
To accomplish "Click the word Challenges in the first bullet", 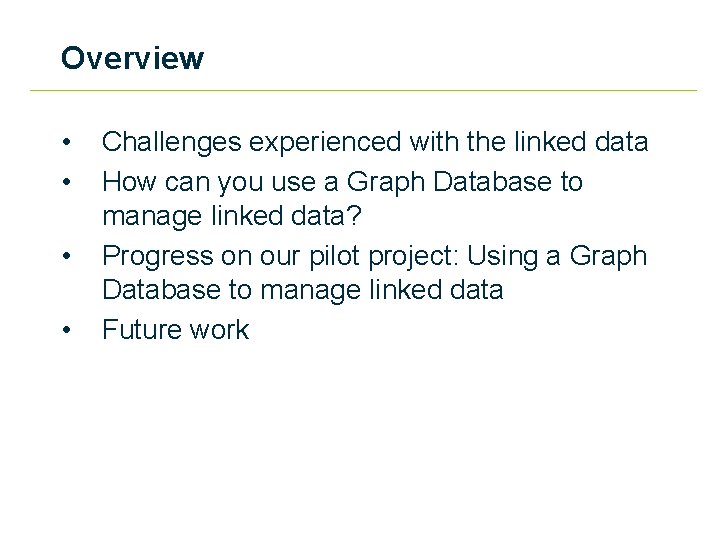I will click(172, 142).
